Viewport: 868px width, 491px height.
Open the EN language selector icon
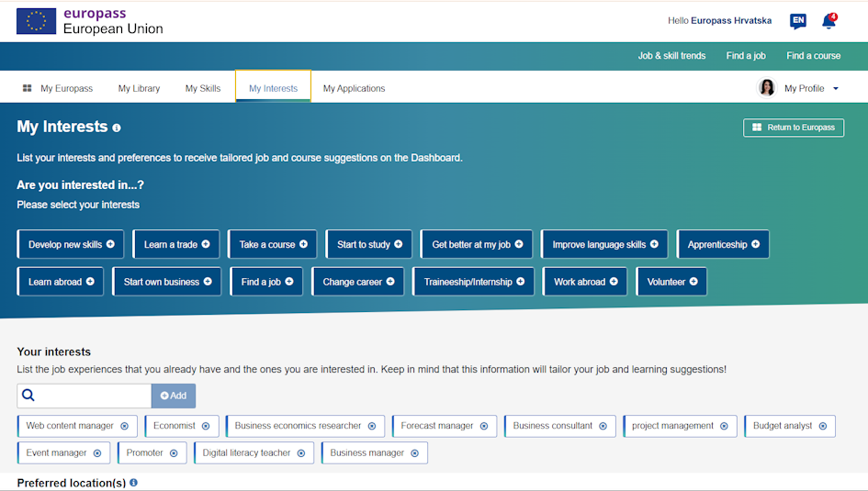797,21
